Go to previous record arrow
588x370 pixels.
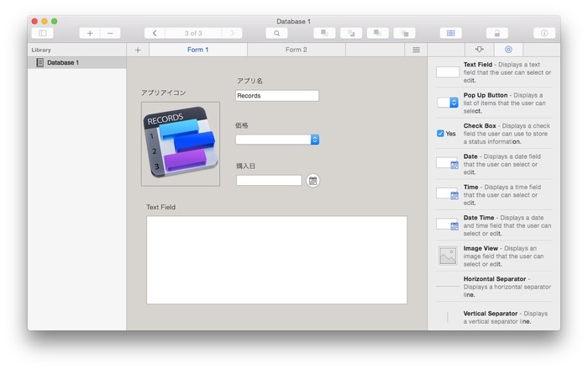[155, 33]
